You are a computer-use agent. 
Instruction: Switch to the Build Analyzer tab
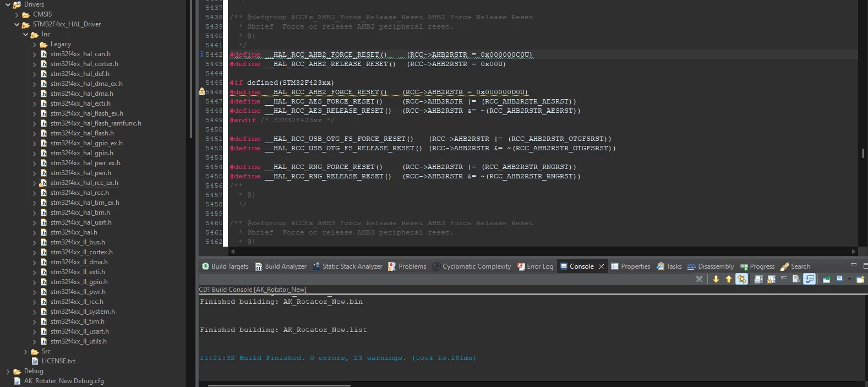pos(281,266)
